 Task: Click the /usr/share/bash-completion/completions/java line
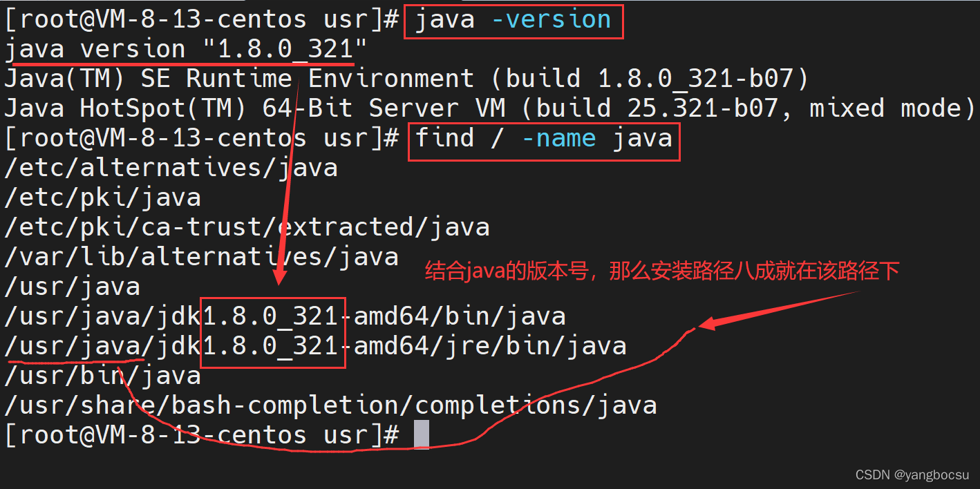(x=330, y=405)
